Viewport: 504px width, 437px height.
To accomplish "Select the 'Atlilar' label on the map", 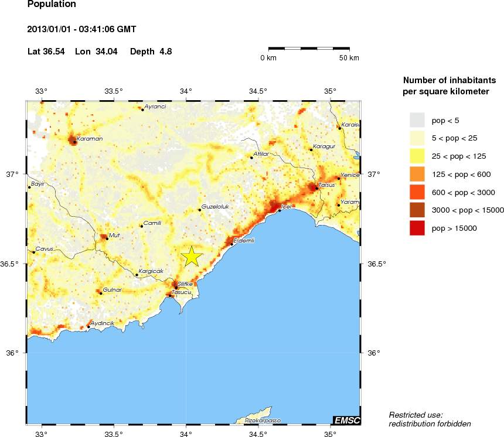I will click(261, 154).
